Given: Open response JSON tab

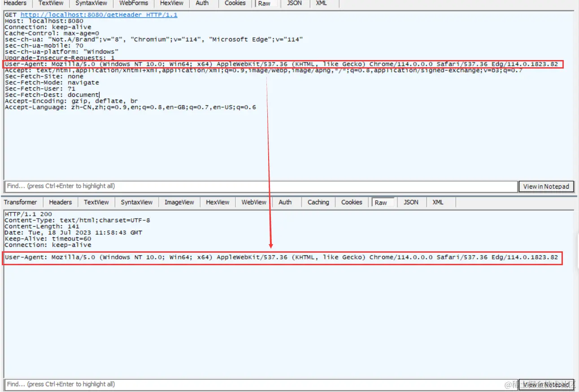Looking at the screenshot, I should (x=411, y=202).
